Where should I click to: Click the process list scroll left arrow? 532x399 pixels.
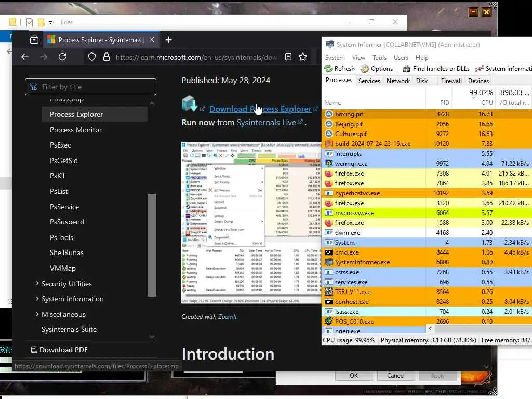[430, 328]
